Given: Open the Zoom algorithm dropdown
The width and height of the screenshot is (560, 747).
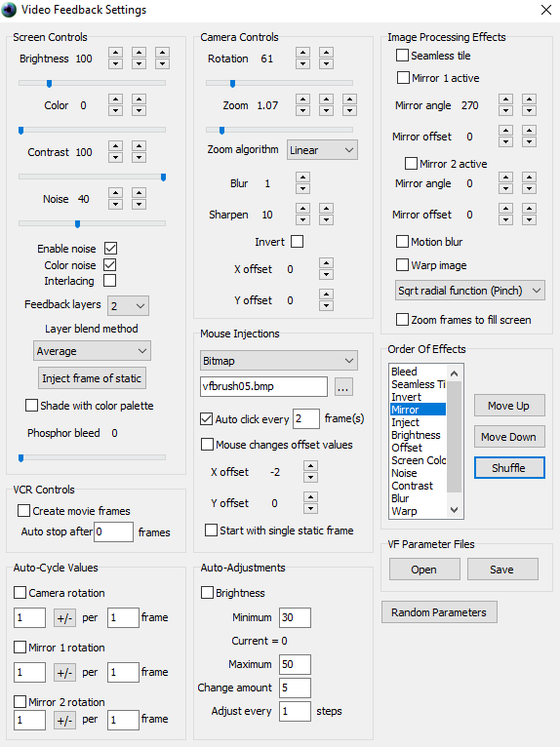Looking at the screenshot, I should tap(322, 150).
